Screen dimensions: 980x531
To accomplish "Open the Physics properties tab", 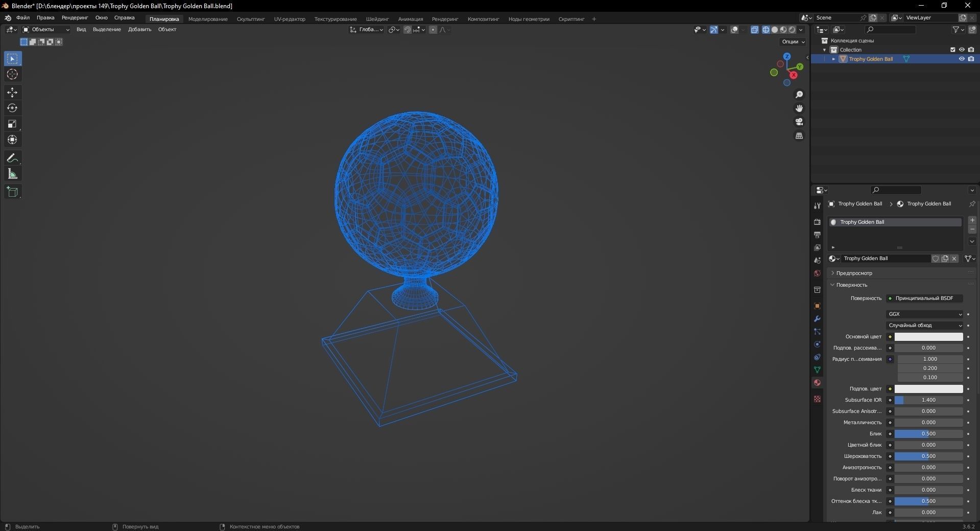I will [817, 344].
